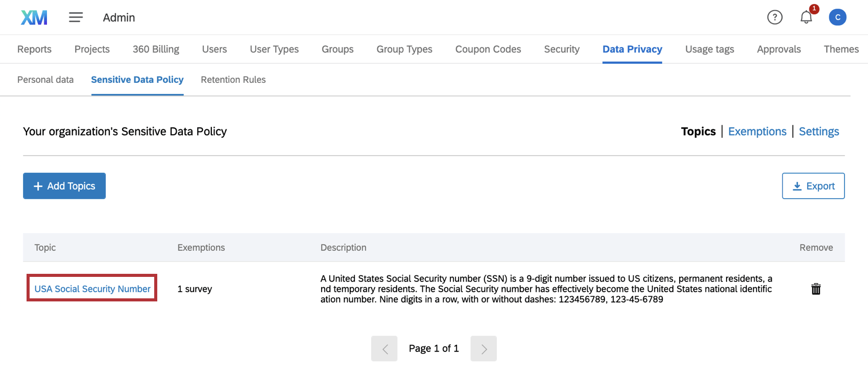
Task: Open the hamburger navigation menu
Action: (76, 17)
